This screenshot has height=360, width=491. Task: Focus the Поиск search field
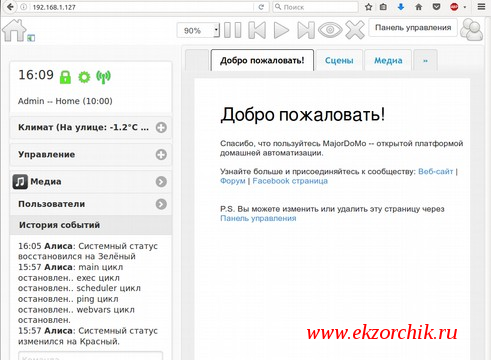pyautogui.click(x=315, y=7)
